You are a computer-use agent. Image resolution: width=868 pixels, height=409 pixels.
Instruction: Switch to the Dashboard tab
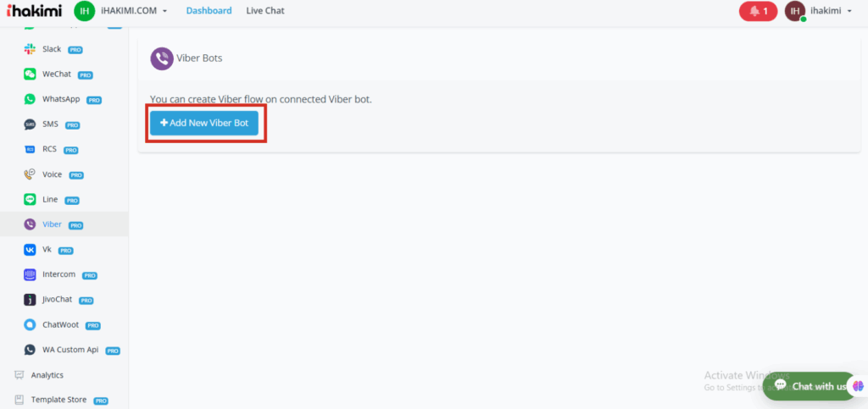click(209, 11)
